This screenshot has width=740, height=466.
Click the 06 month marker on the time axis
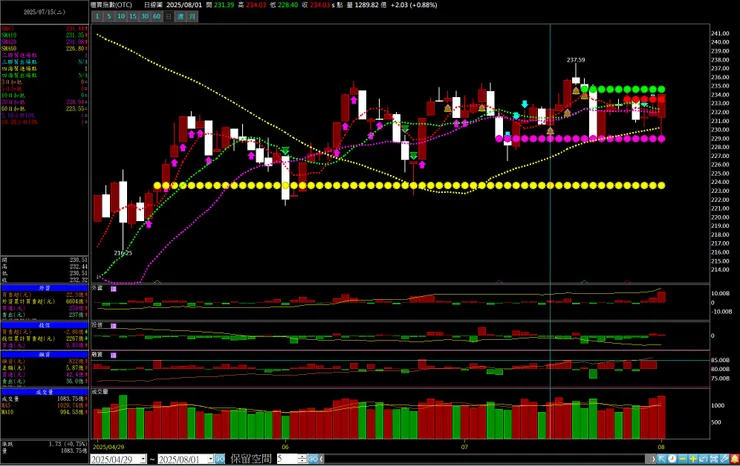(285, 447)
